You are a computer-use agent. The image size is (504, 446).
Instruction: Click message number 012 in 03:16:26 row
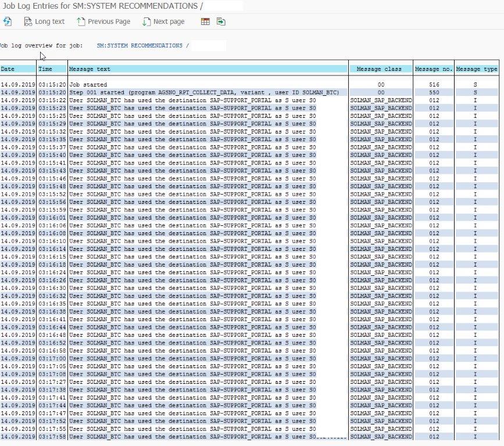(x=434, y=280)
